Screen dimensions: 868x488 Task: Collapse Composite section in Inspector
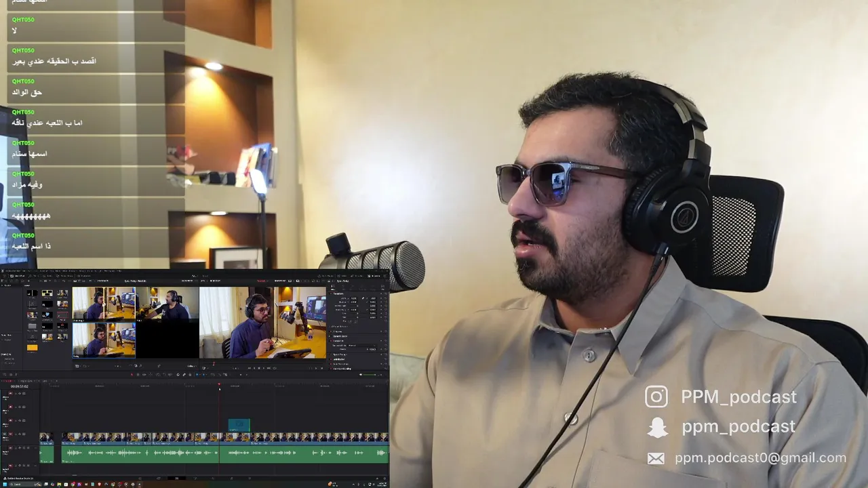(x=338, y=341)
